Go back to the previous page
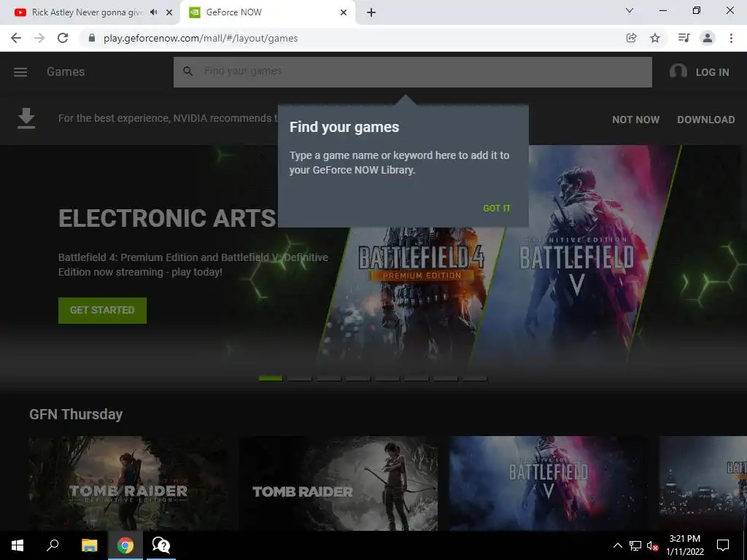Viewport: 747px width, 560px height. 16,38
